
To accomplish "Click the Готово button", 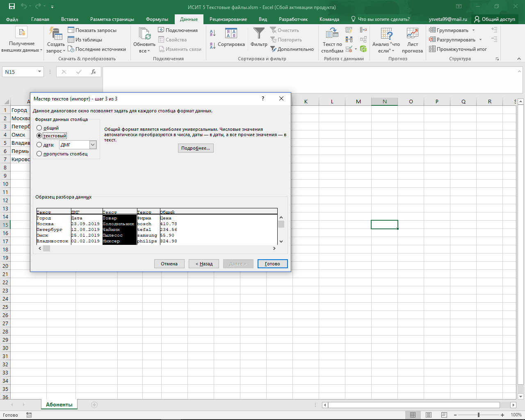I will point(272,264).
